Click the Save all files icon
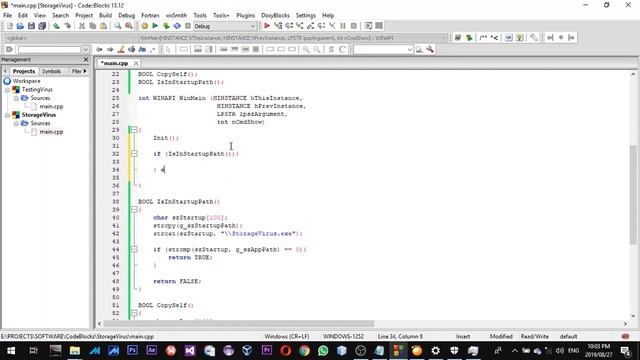This screenshot has height=360, width=640. pos(42,26)
